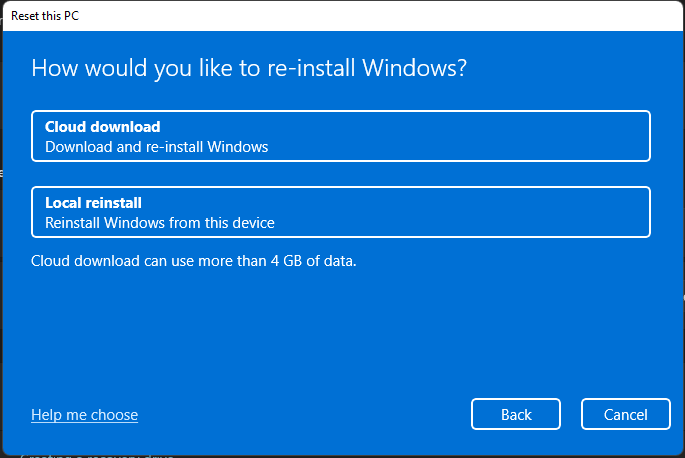Click the bold Cloud download label

(103, 127)
